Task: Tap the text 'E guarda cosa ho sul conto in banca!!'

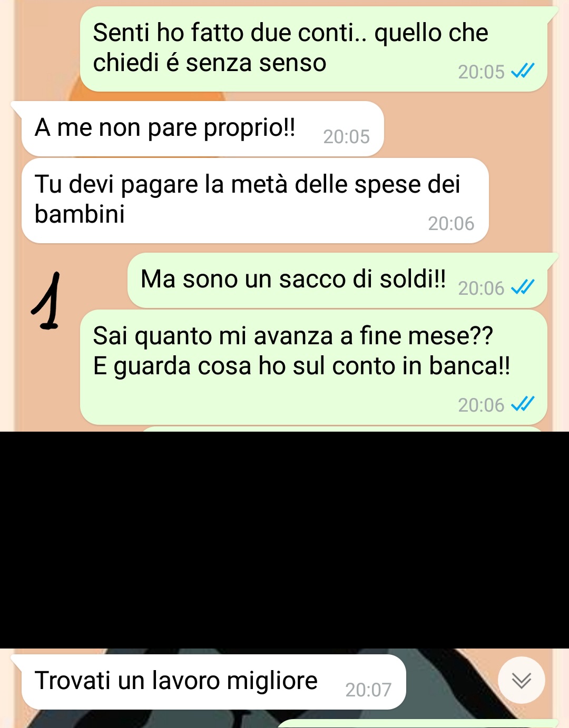Action: (x=301, y=366)
